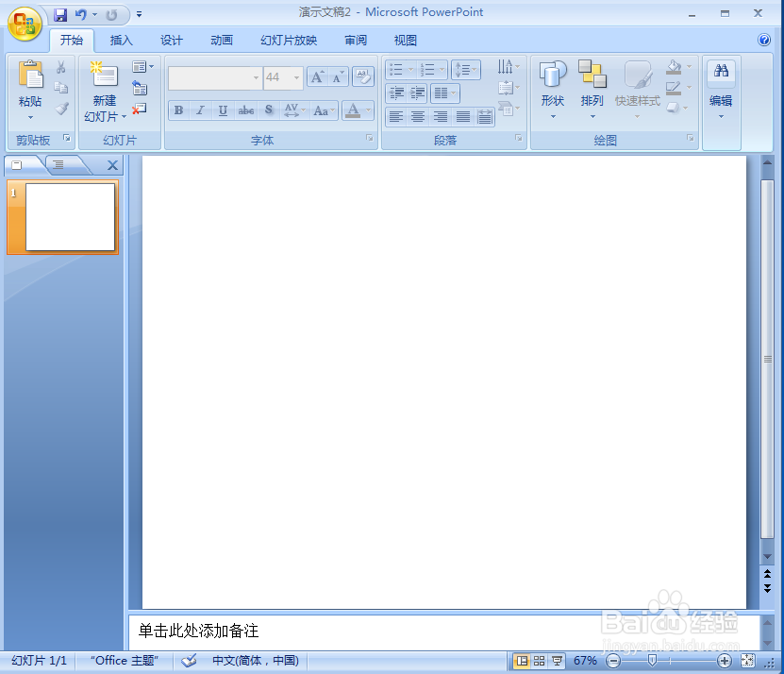Undo the last action

tap(80, 15)
